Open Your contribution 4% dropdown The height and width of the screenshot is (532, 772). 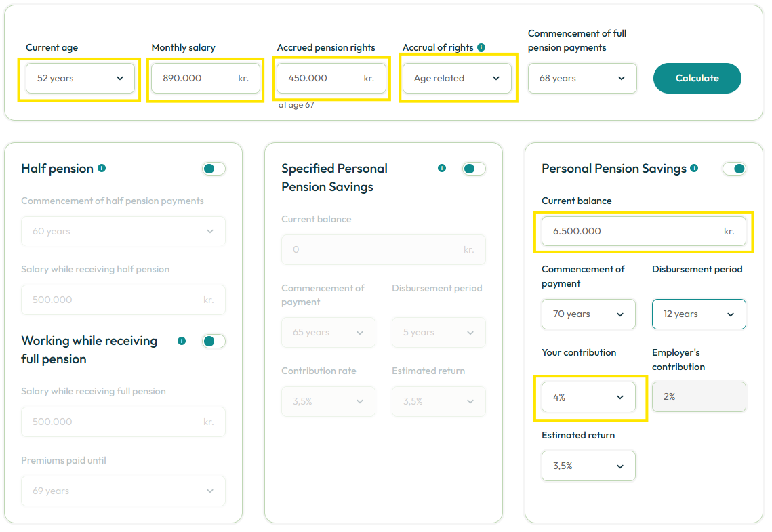(x=588, y=397)
